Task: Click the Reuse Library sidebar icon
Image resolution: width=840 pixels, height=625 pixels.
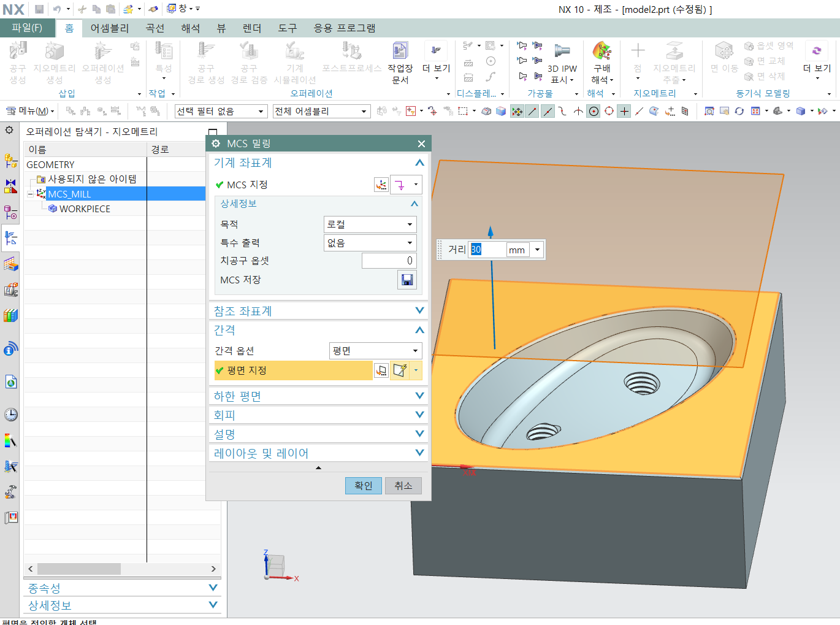Action: tap(10, 316)
